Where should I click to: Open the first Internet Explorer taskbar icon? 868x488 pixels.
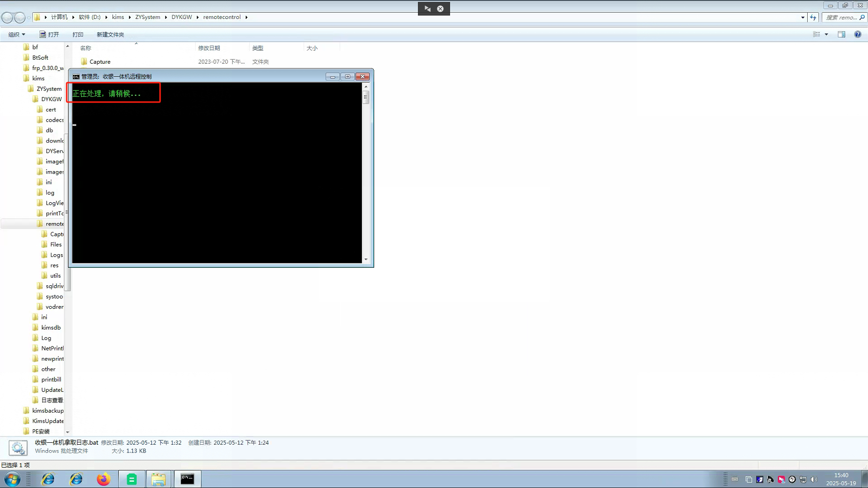click(x=48, y=479)
